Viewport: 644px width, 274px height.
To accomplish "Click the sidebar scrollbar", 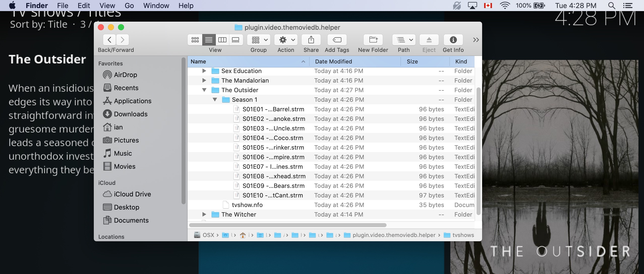I will (x=183, y=131).
